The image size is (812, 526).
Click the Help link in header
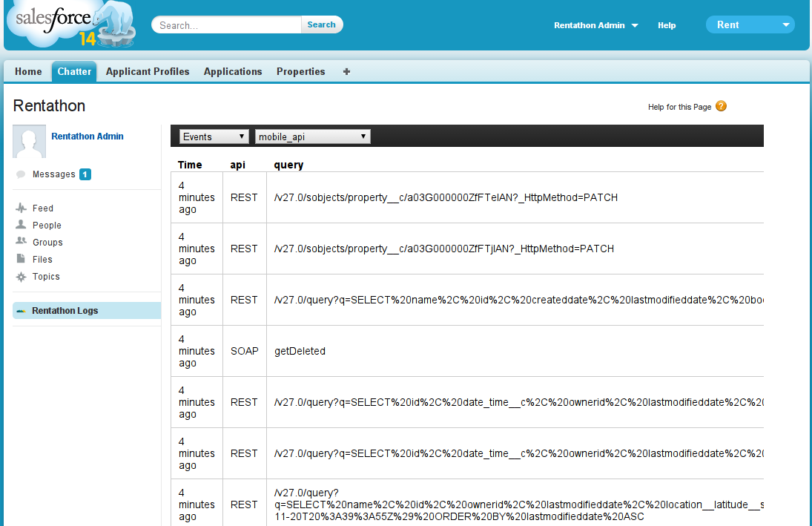click(667, 25)
